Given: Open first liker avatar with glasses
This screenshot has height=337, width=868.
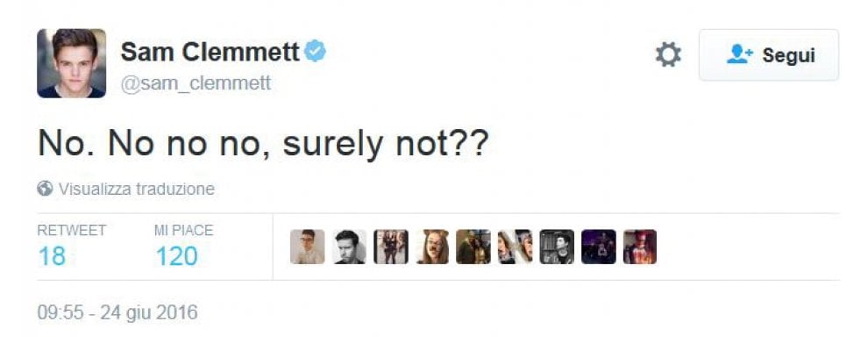Looking at the screenshot, I should point(307,247).
